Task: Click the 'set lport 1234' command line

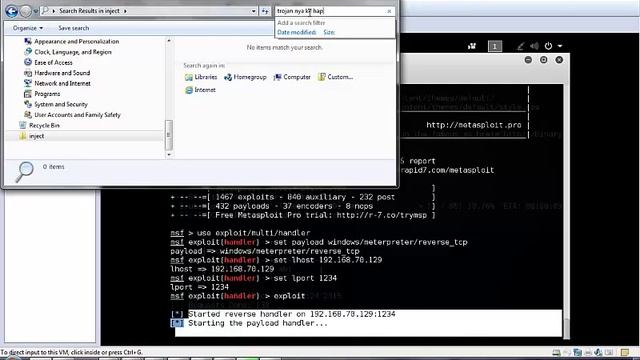Action: (305, 278)
